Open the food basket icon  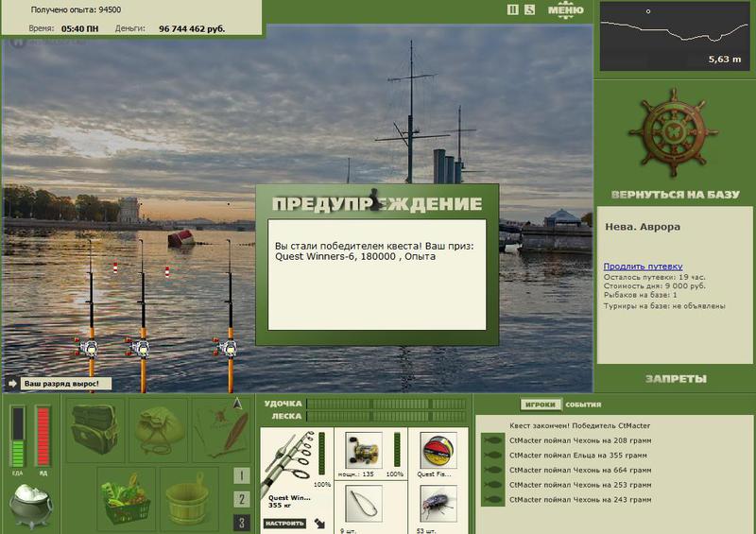coord(127,498)
